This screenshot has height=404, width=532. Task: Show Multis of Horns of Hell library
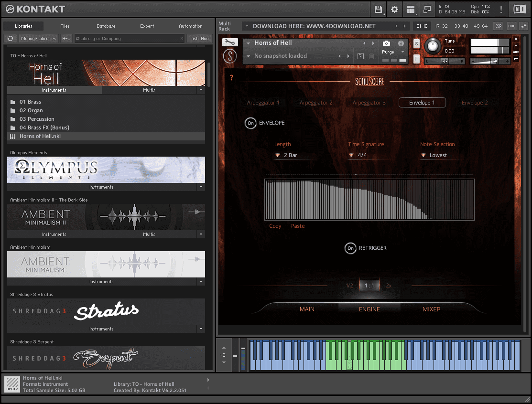coord(149,90)
